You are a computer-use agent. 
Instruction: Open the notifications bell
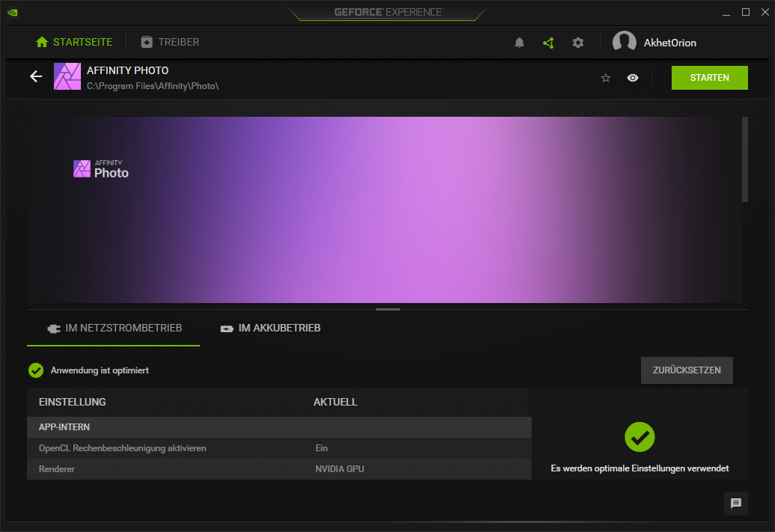coord(519,43)
